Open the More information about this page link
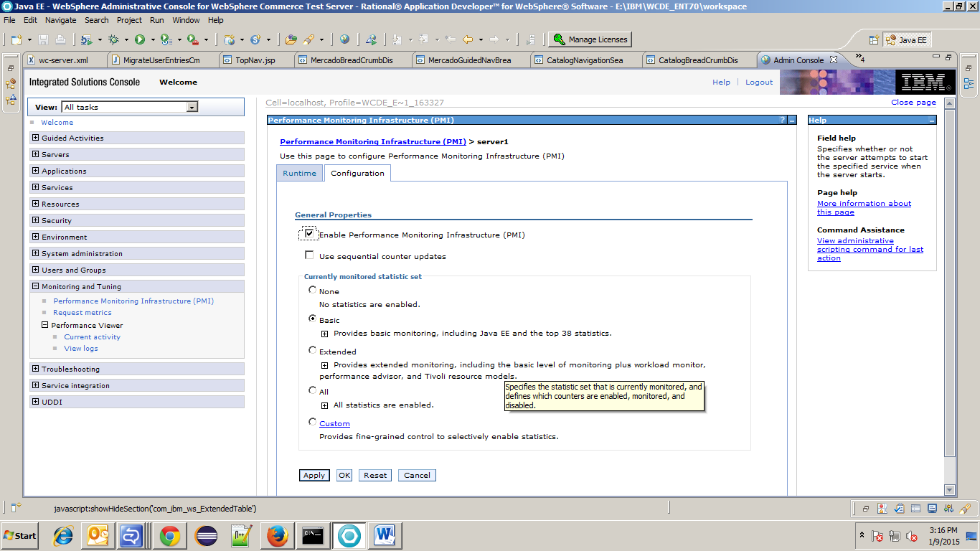 coord(864,203)
